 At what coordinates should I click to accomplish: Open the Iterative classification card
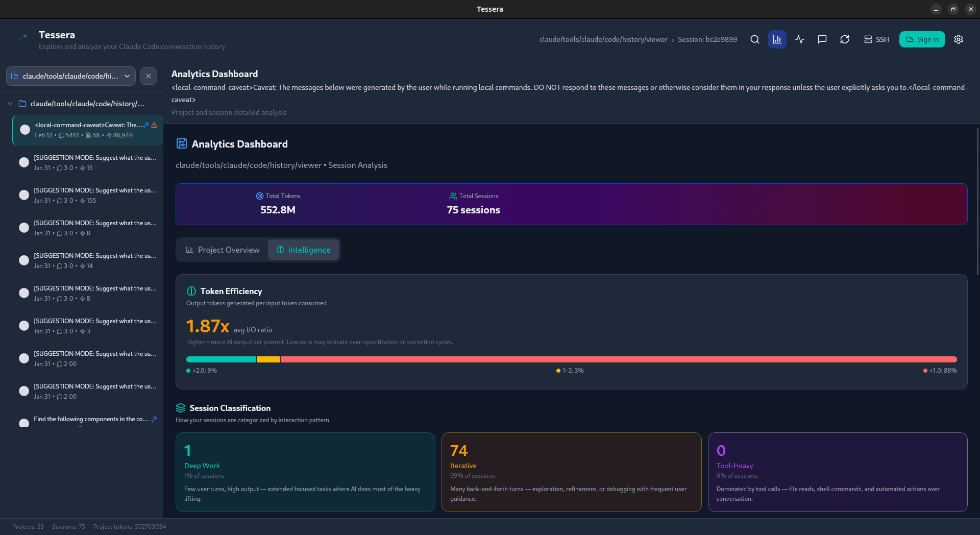click(571, 472)
